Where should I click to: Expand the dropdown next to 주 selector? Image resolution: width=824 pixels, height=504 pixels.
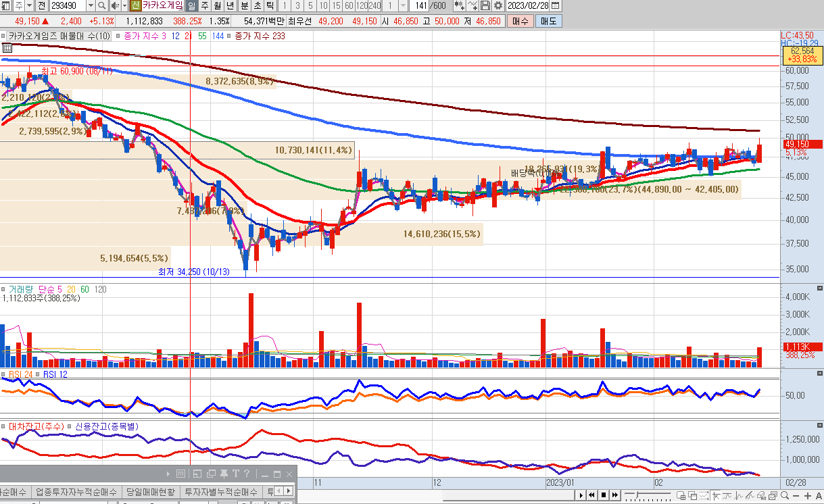pyautogui.click(x=29, y=5)
